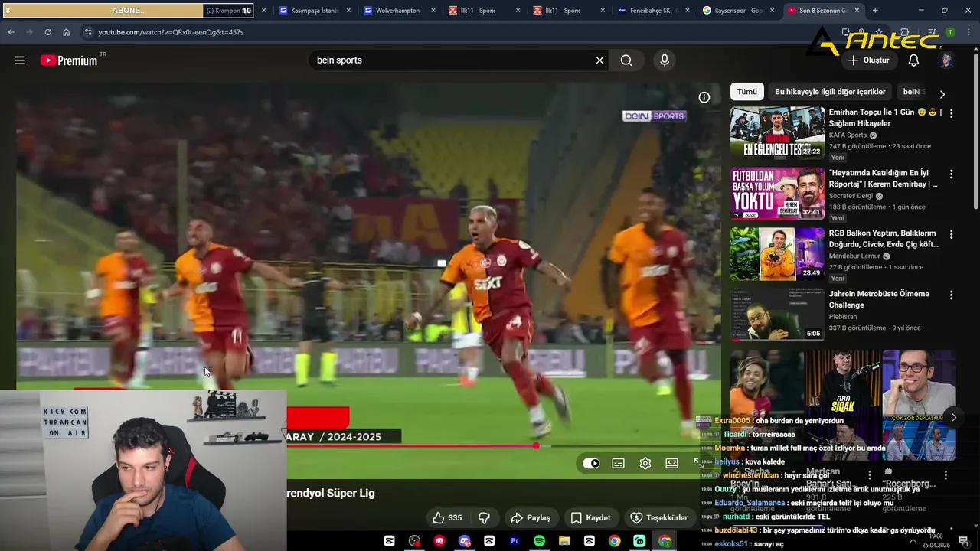Open options for RGB Balkon video

pos(951,234)
